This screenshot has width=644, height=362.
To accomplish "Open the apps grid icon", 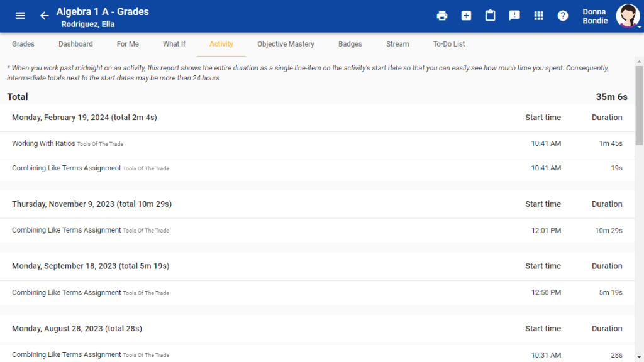I will click(x=538, y=16).
